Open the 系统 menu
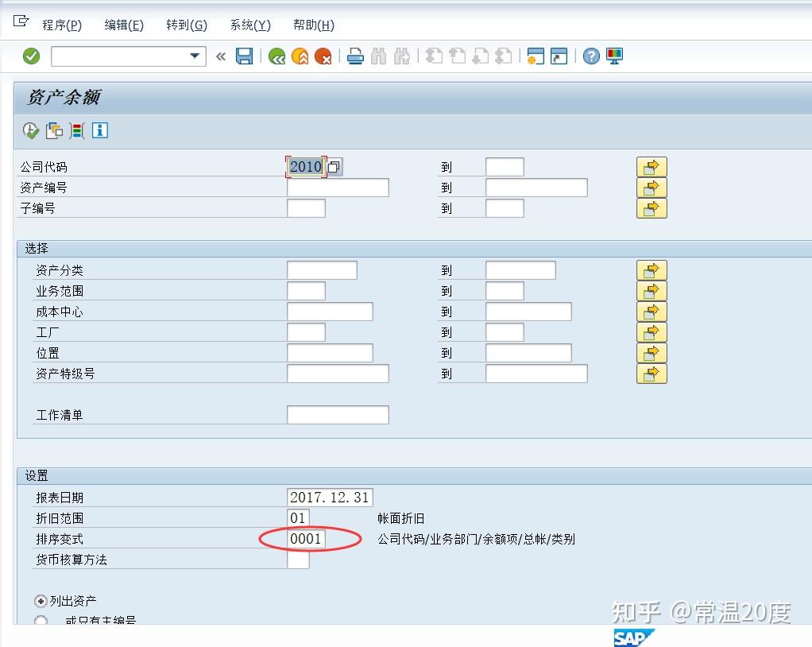The image size is (812, 647). [249, 25]
